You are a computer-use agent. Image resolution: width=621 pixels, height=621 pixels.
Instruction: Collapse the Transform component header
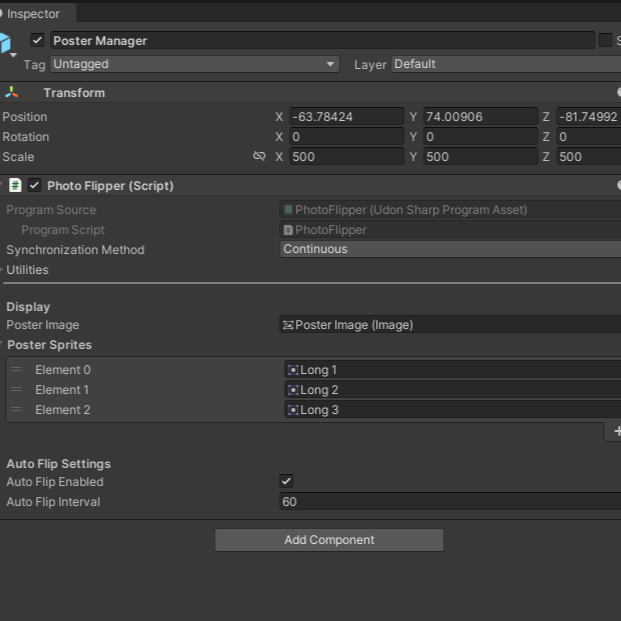[x=74, y=93]
